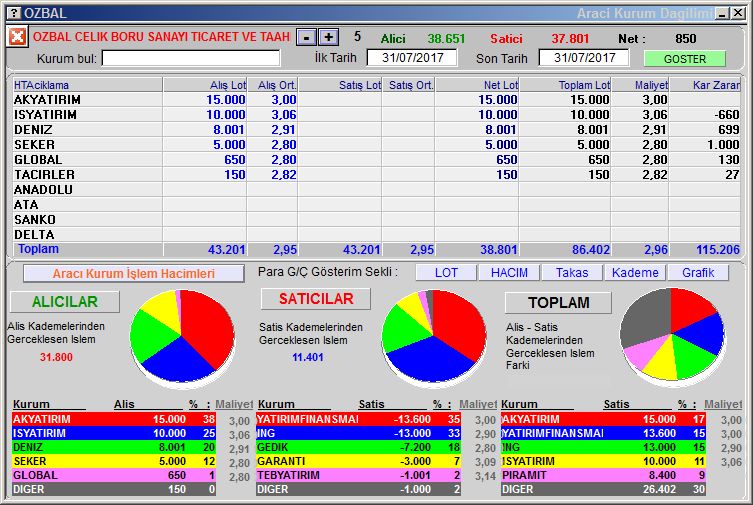Select the ATA table row
The image size is (753, 505).
pyautogui.click(x=376, y=204)
